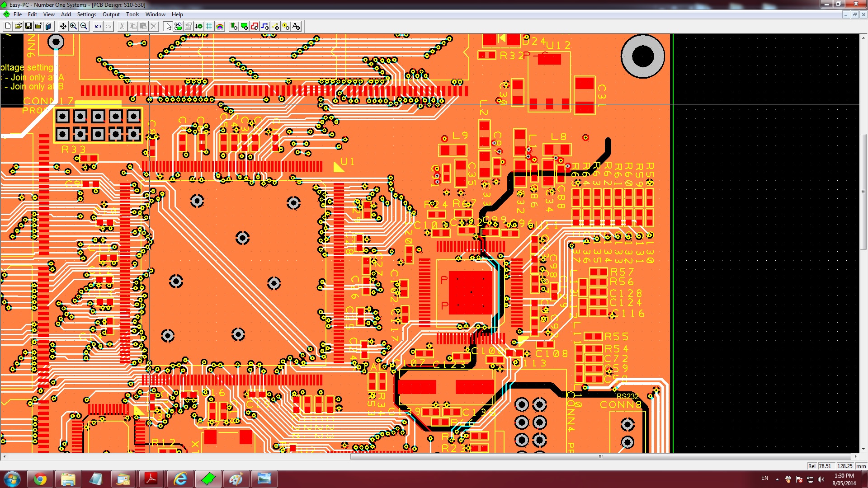Open the View menu

point(49,14)
